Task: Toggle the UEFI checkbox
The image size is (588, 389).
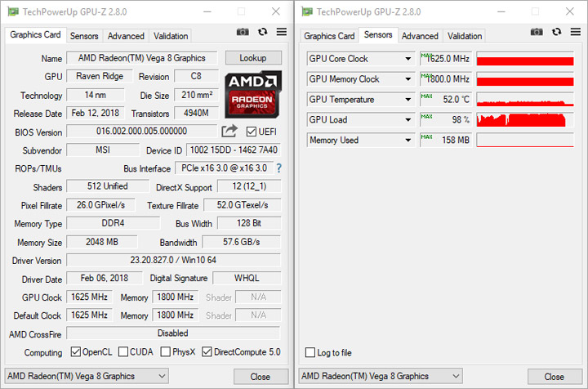Action: click(x=252, y=132)
